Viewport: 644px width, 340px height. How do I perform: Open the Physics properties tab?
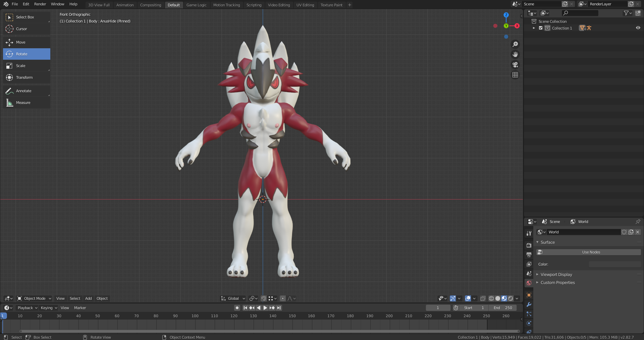(x=529, y=323)
